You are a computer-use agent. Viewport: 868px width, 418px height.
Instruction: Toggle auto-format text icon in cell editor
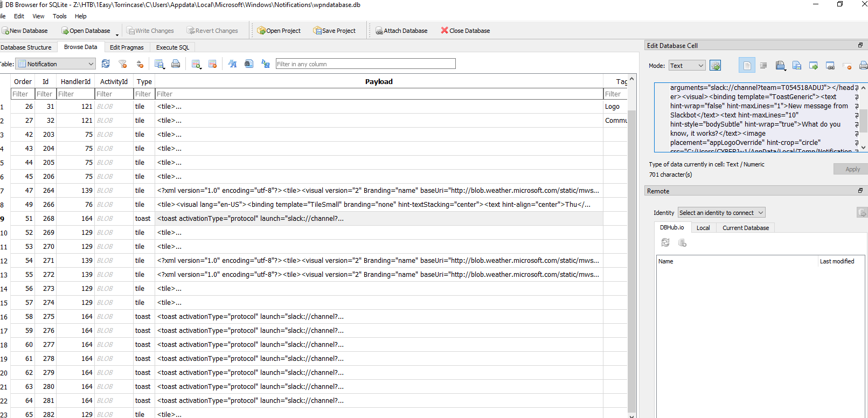click(x=763, y=66)
